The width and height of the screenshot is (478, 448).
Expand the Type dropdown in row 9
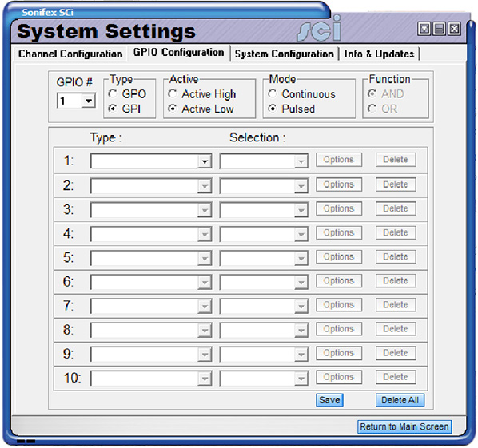[x=205, y=355]
